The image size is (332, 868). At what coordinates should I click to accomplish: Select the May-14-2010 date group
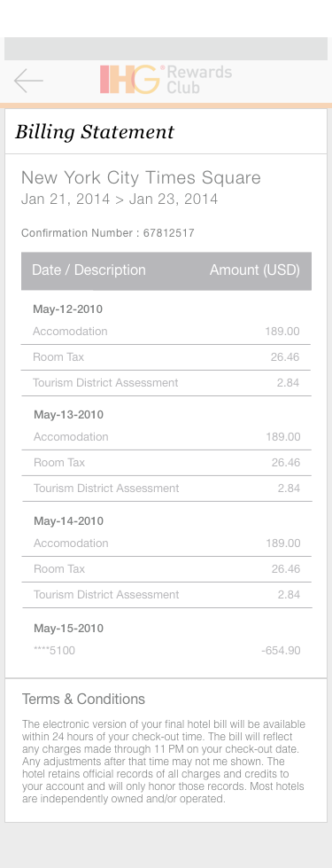(68, 521)
